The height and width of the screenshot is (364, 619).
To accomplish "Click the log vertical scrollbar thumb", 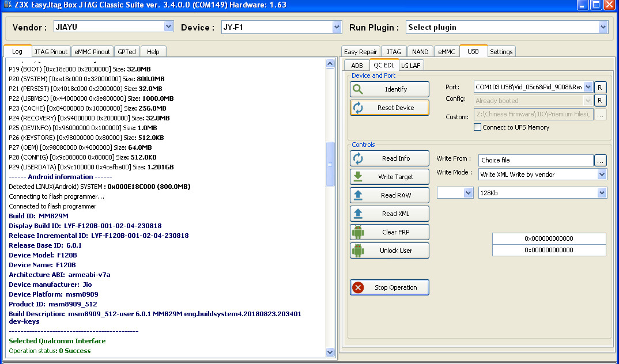I will click(x=330, y=164).
